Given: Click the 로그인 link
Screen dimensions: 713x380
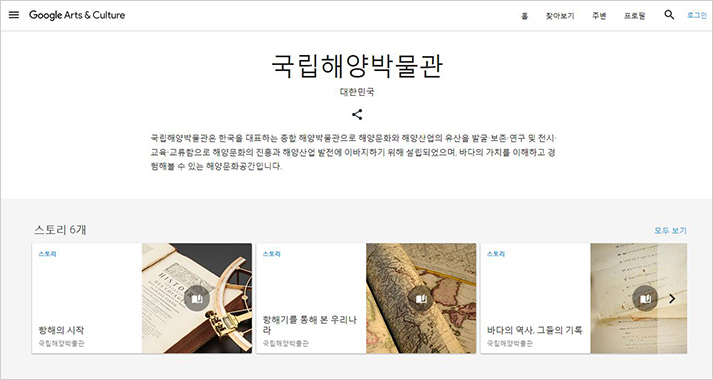Looking at the screenshot, I should click(x=697, y=15).
